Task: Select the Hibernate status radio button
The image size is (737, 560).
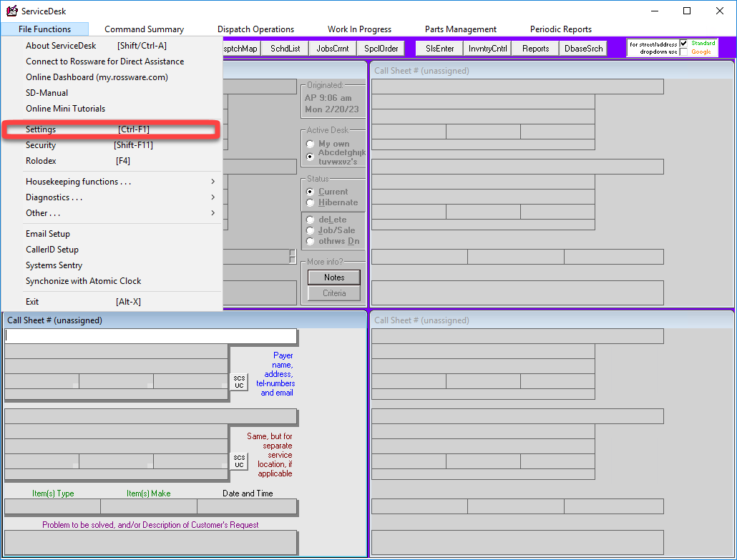Action: tap(311, 202)
